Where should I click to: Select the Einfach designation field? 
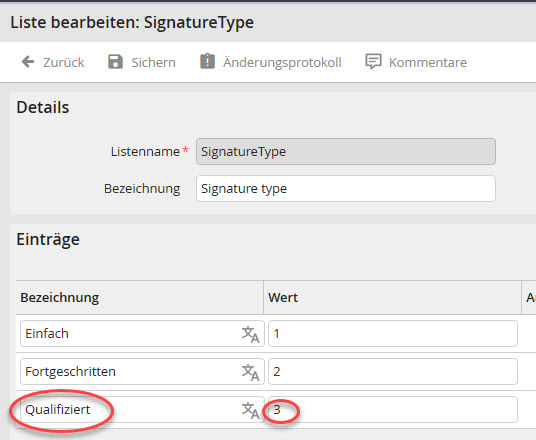tap(142, 334)
